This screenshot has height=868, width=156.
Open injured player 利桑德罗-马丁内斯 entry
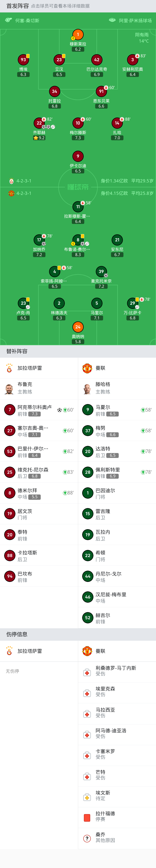coord(117,671)
